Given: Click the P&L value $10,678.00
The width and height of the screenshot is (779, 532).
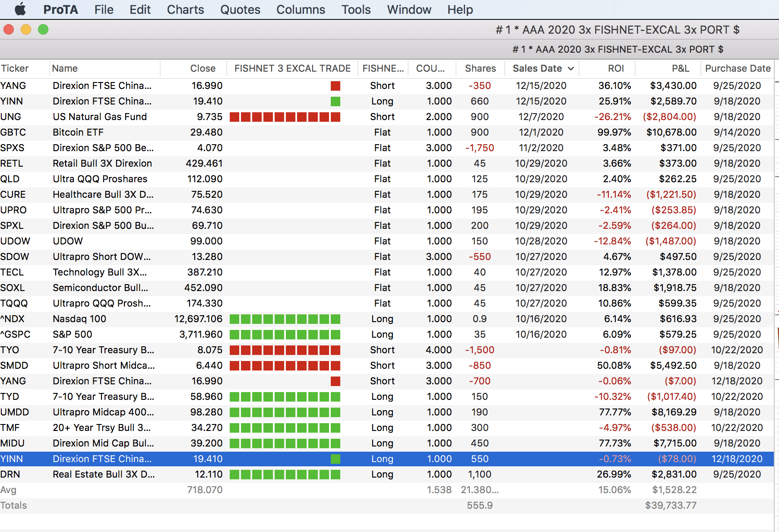Looking at the screenshot, I should pos(671,132).
